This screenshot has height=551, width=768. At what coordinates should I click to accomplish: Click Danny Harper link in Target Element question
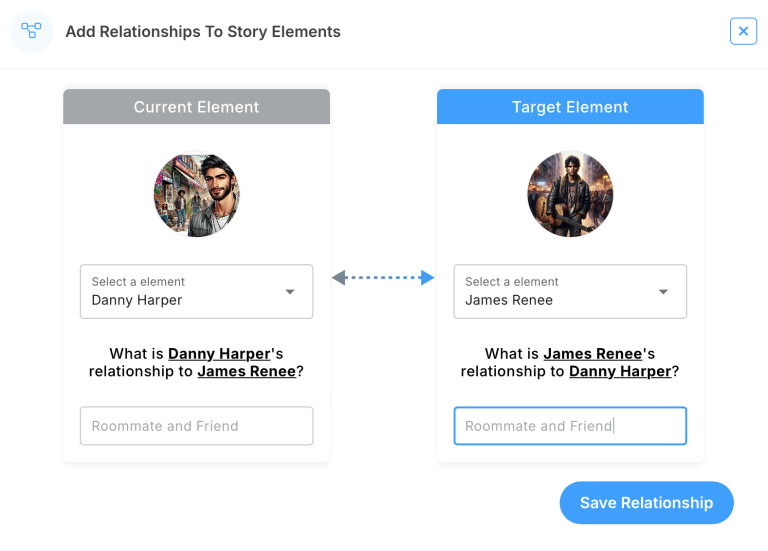click(620, 372)
